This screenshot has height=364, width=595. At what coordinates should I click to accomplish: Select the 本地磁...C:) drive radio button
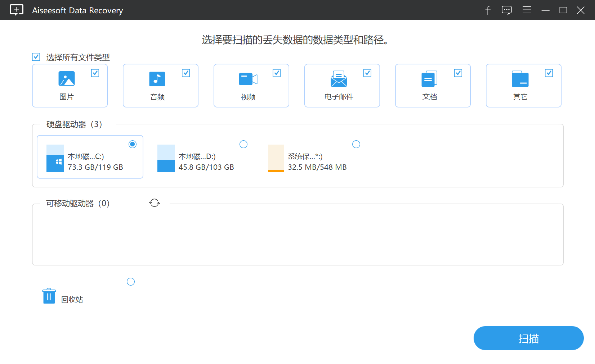[x=133, y=144]
